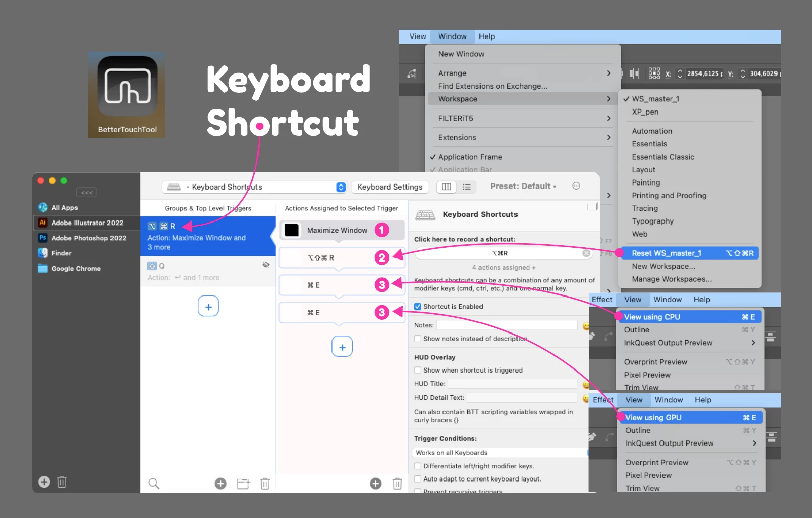Open the circled ellipsis options menu
This screenshot has height=518, width=812.
576,186
